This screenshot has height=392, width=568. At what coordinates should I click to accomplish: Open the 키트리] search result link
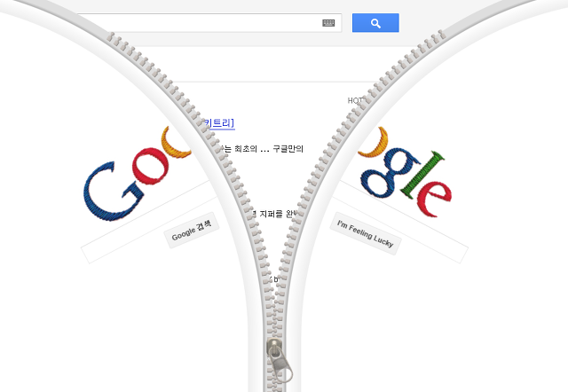coord(219,123)
